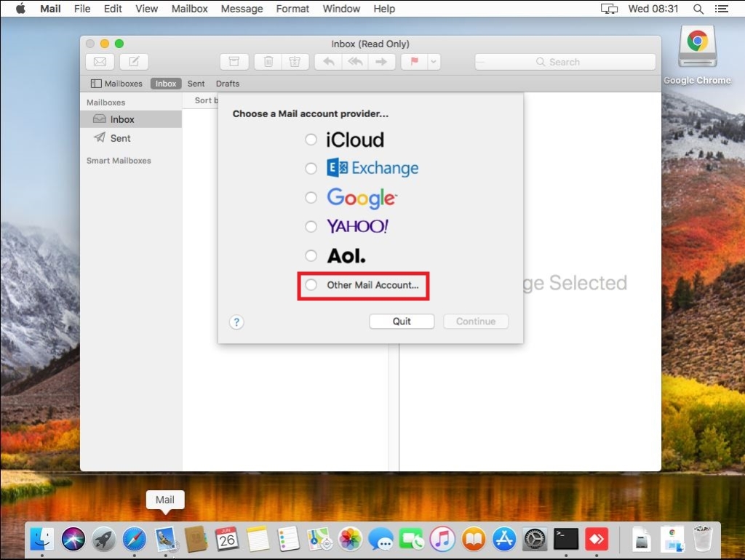Open Reminders from the Dock
The height and width of the screenshot is (560, 745).
pyautogui.click(x=288, y=539)
